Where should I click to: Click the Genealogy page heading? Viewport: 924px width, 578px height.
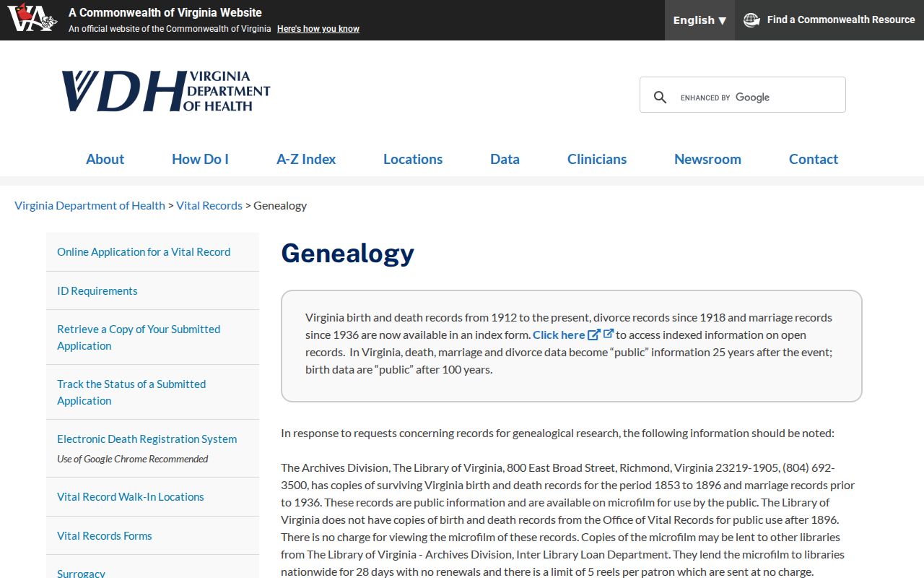coord(347,253)
